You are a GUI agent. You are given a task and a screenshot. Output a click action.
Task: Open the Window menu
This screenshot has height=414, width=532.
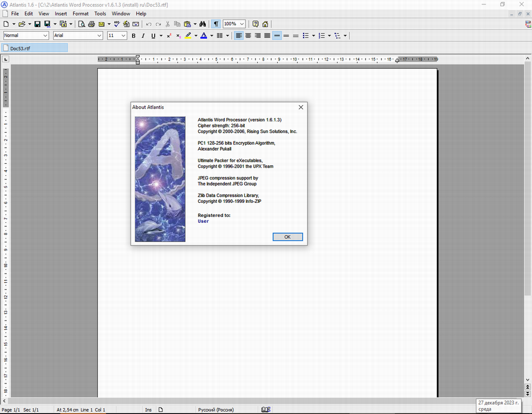[x=121, y=14]
